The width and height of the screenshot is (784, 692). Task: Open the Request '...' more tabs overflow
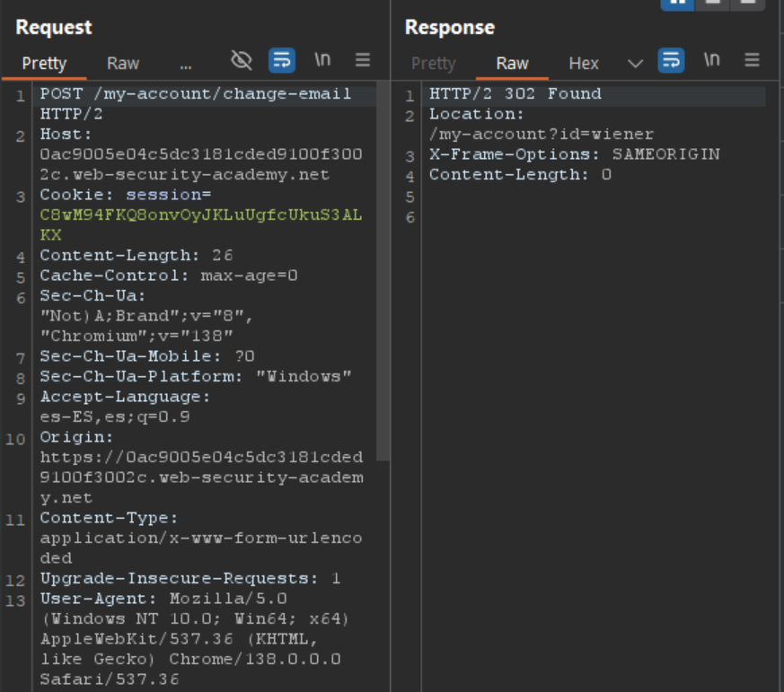pos(186,65)
